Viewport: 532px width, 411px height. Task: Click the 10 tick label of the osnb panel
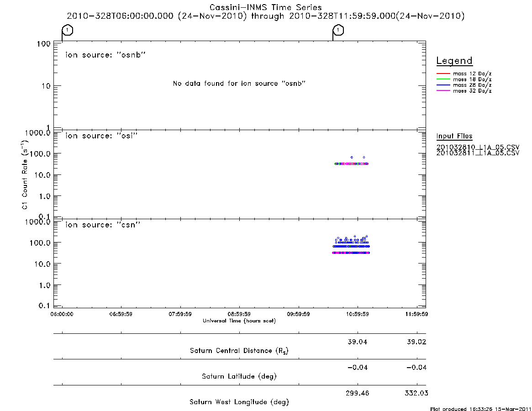[x=46, y=86]
